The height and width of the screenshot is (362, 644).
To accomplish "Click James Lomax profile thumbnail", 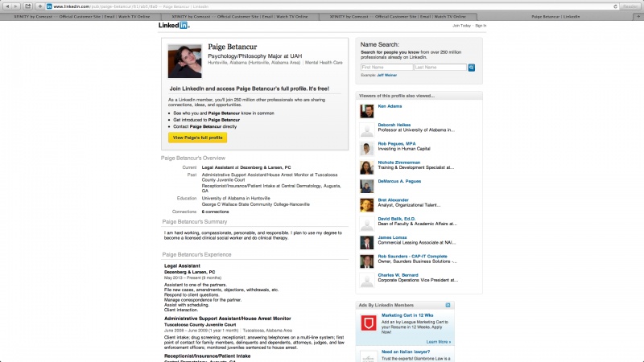I will tap(367, 243).
